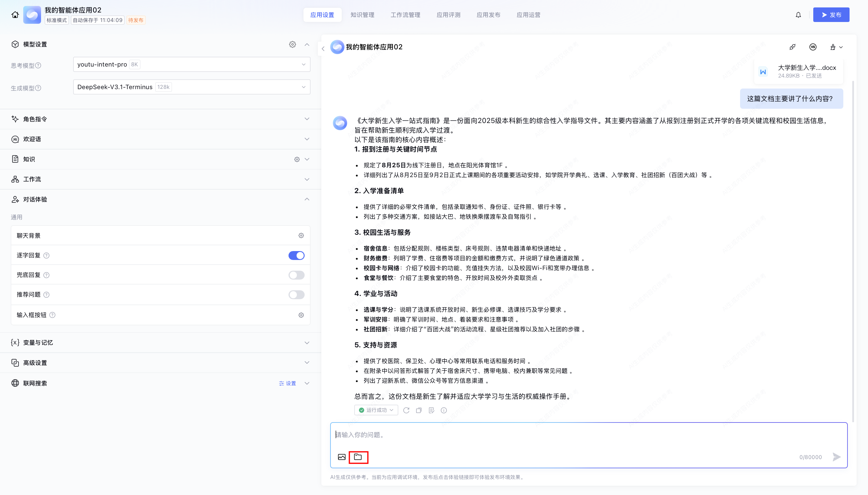Turn on the 推荐问题 toggle
The width and height of the screenshot is (868, 495).
[x=296, y=295]
